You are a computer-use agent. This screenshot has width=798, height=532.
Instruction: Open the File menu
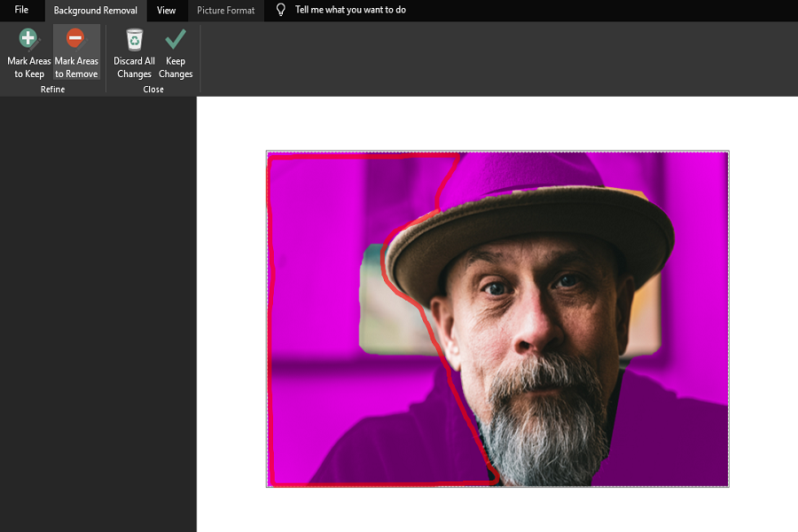click(21, 10)
